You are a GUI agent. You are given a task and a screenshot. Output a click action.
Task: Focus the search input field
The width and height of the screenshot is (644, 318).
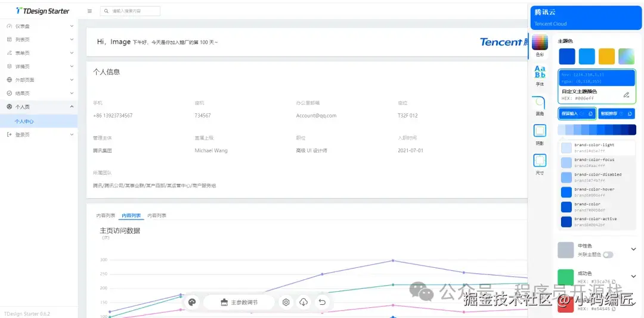tap(130, 11)
